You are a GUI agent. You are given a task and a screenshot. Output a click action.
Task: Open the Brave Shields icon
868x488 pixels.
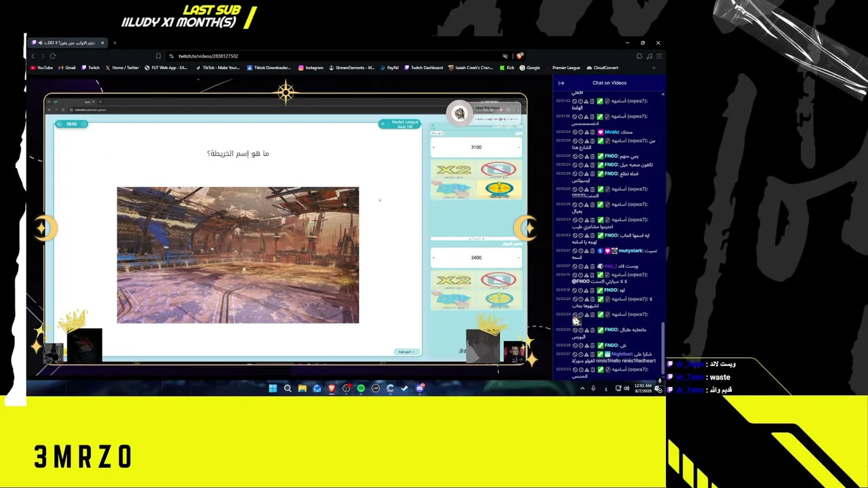[x=519, y=56]
